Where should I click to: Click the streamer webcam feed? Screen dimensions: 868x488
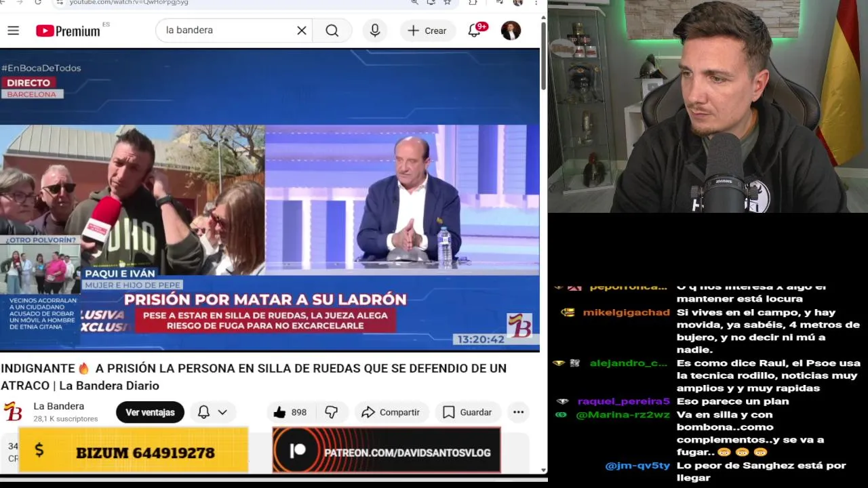[708, 106]
